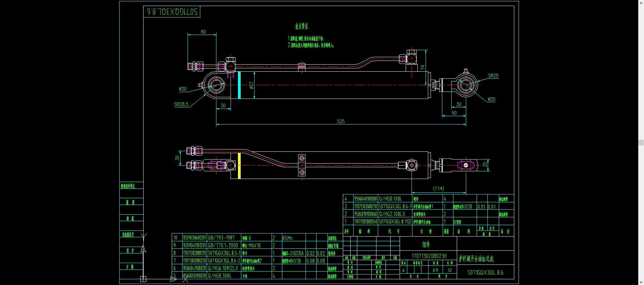The width and height of the screenshot is (644, 285).
Task: Select the 5071GQX3QL.8.YG2 code cell
Action: [395, 221]
